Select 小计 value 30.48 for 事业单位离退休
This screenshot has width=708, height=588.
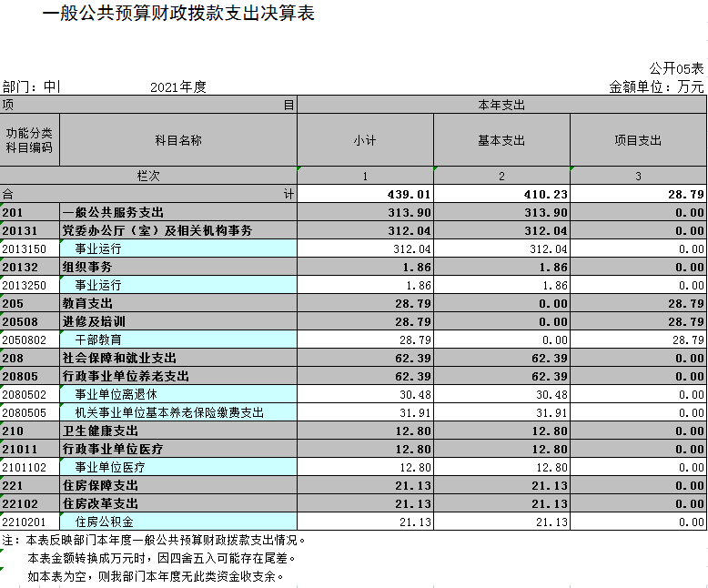tap(365, 394)
